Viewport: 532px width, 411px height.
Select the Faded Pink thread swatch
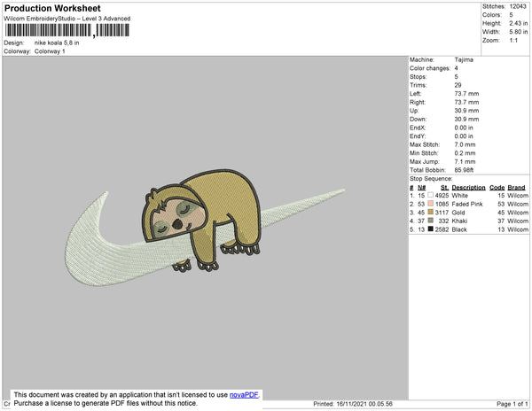pos(431,204)
